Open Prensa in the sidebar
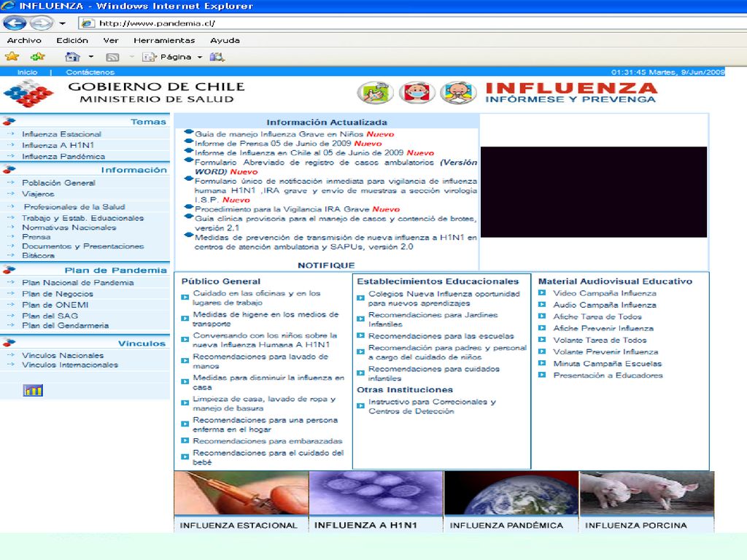 point(36,237)
